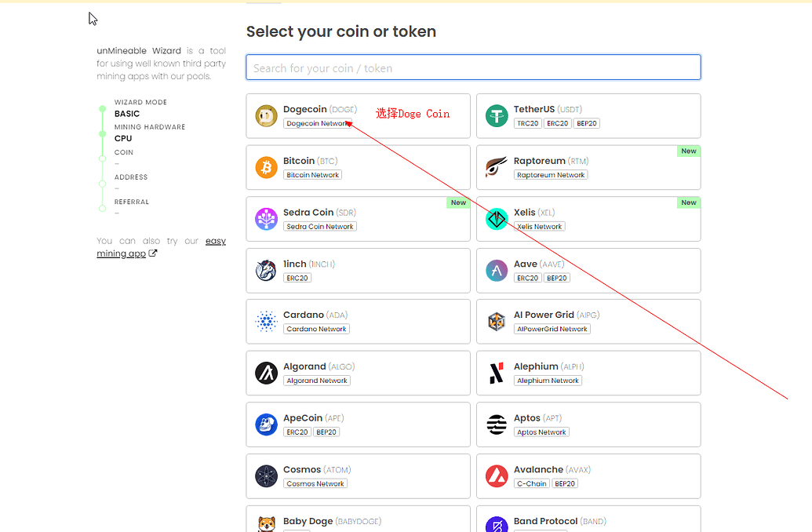
Task: Click the coin/token search field
Action: pos(473,67)
